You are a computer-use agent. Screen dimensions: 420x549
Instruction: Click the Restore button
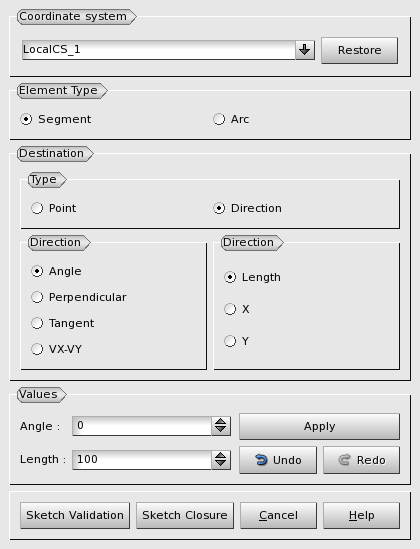359,50
